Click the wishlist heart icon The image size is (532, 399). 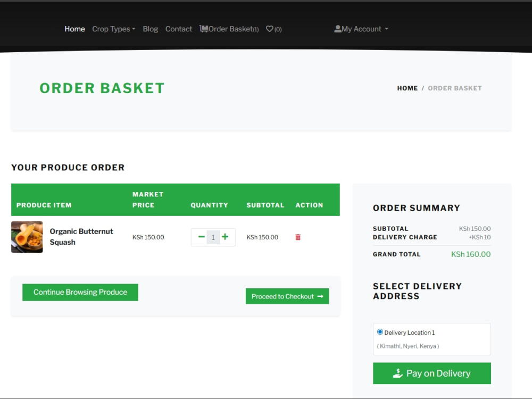click(x=269, y=29)
